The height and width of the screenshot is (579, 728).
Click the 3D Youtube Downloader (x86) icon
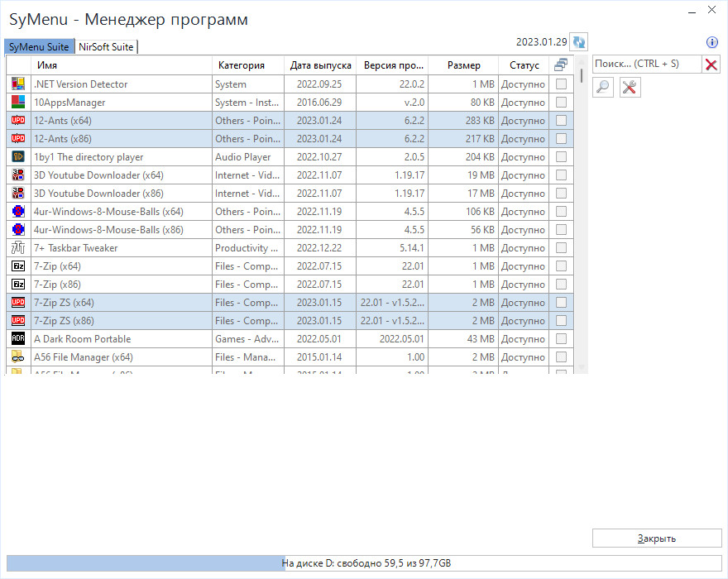point(18,194)
